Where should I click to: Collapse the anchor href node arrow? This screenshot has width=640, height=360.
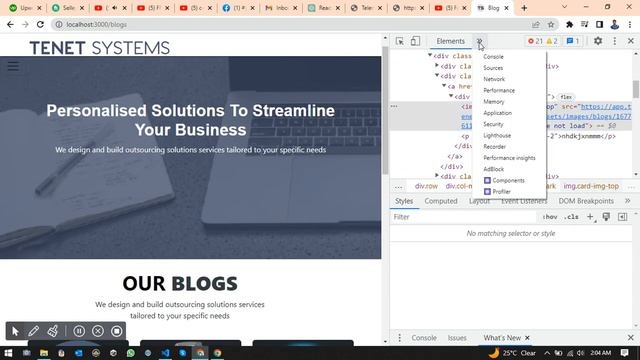point(444,86)
